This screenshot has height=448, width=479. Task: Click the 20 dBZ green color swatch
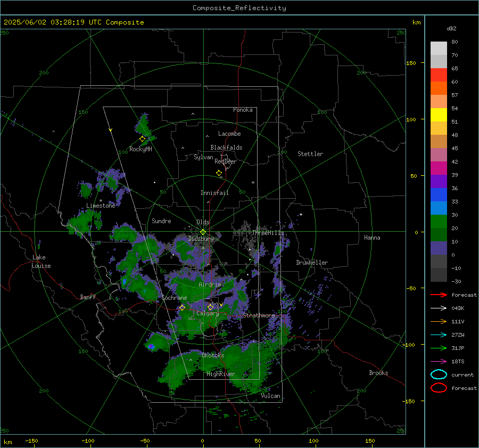click(439, 222)
